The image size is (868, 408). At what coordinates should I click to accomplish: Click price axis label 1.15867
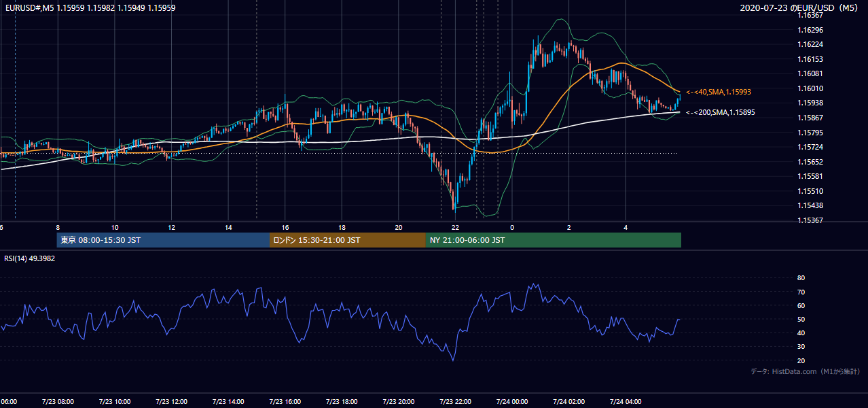click(x=810, y=118)
